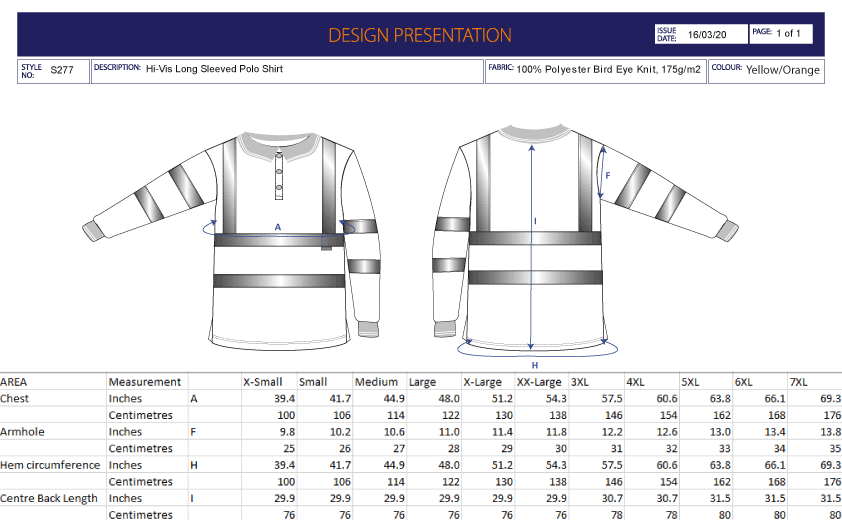Click the back length label I on drawing
The image size is (842, 520).
(535, 221)
